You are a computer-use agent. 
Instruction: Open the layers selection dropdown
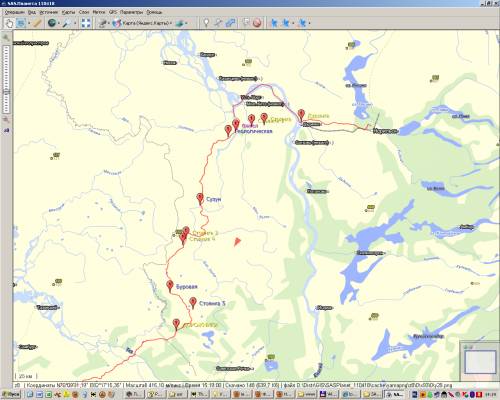pyautogui.click(x=182, y=23)
